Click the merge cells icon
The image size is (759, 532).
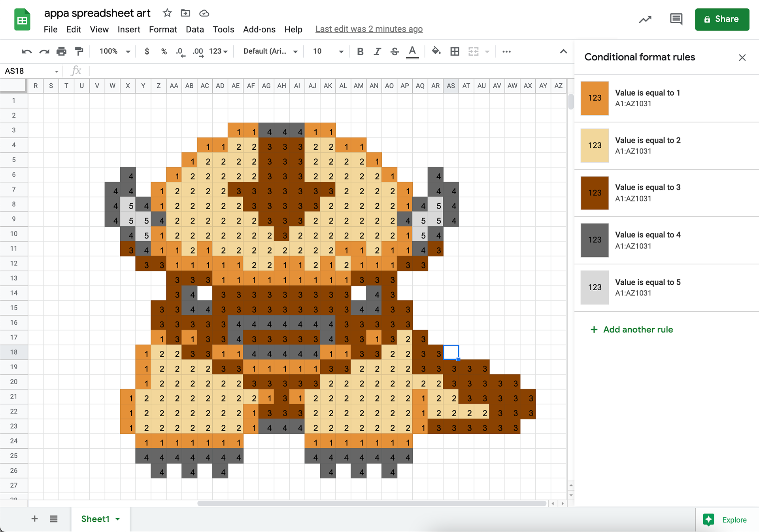pos(473,51)
